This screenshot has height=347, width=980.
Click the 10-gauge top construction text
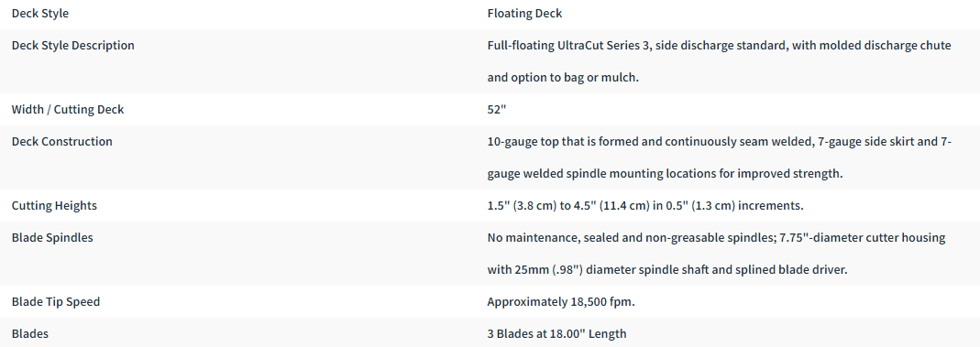point(720,157)
